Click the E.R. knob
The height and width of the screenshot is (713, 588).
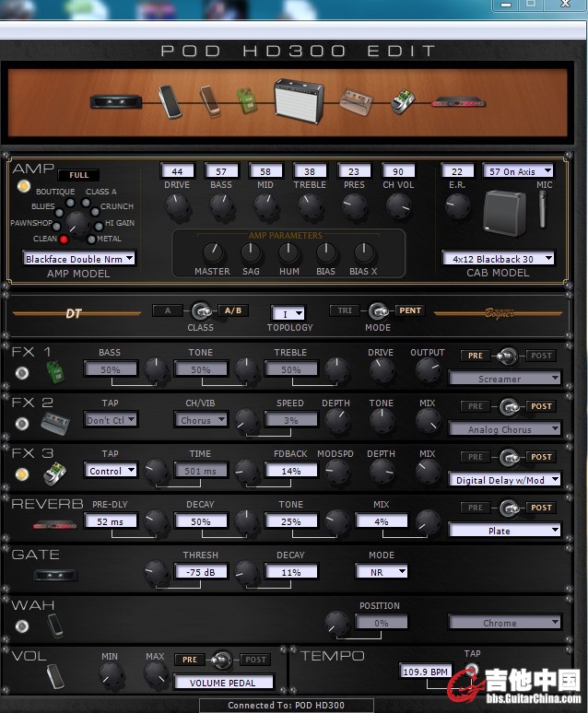click(457, 205)
